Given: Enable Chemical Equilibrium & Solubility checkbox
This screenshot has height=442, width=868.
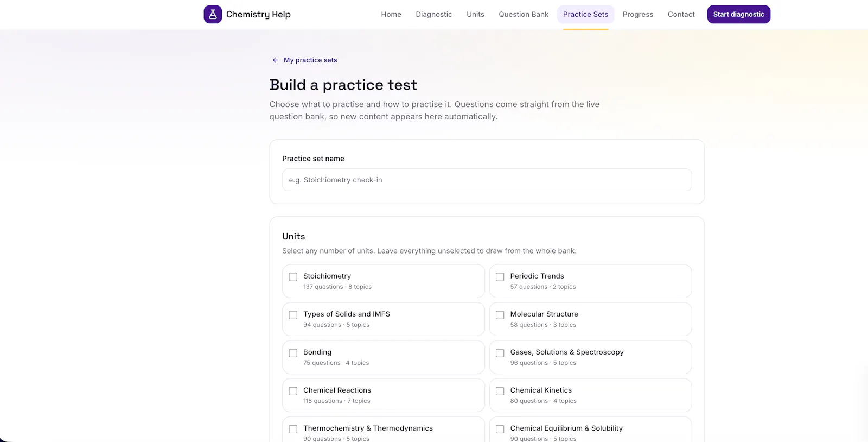Looking at the screenshot, I should (x=500, y=429).
